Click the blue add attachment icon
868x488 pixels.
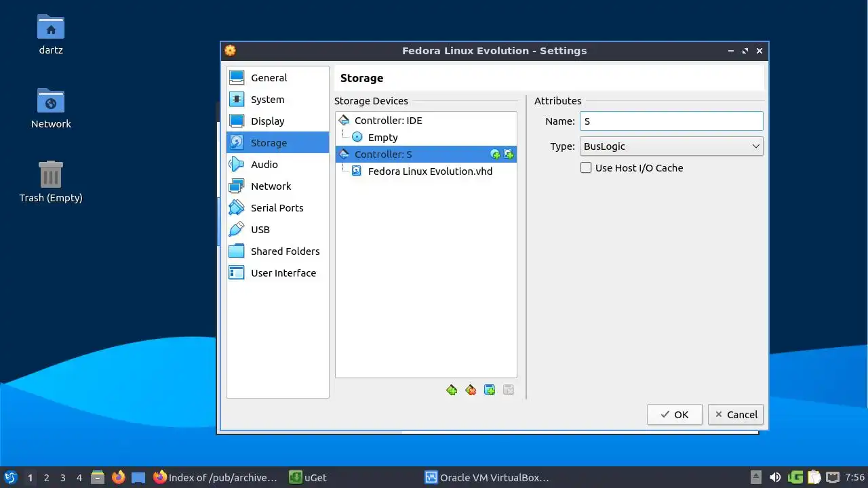[490, 390]
